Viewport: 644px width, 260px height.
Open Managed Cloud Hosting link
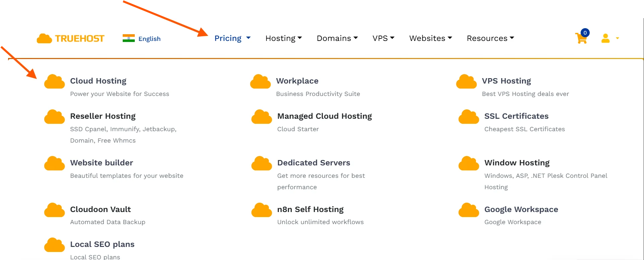tap(325, 116)
